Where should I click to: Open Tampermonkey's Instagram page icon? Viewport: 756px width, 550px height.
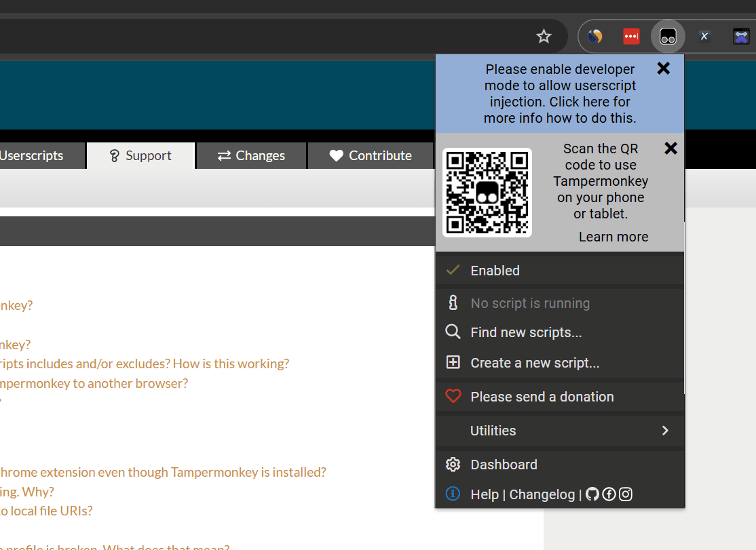coord(626,494)
